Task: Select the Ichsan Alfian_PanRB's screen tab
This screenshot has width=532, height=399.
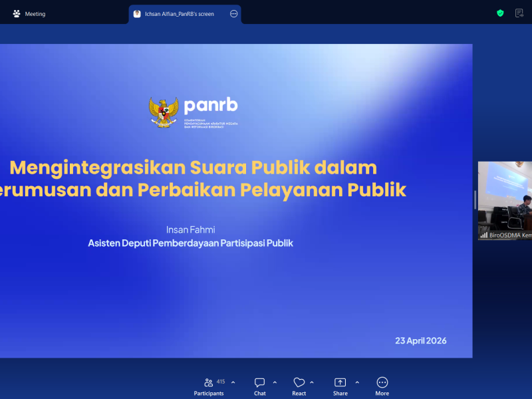Action: pos(180,14)
